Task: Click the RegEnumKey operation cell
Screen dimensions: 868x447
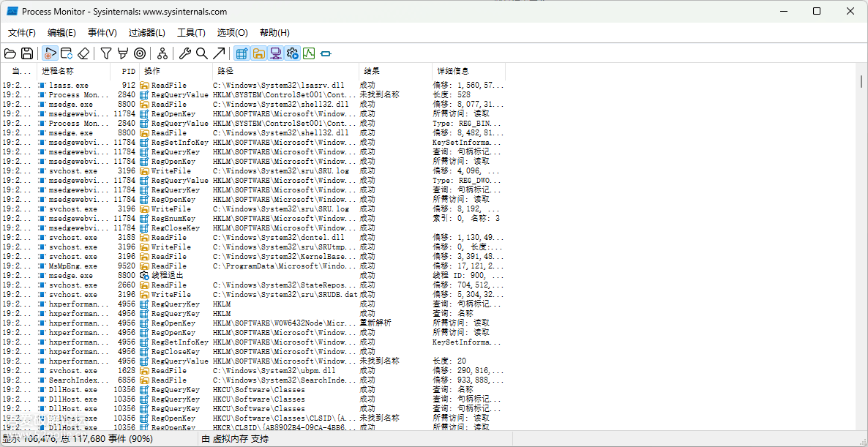Action: 176,218
